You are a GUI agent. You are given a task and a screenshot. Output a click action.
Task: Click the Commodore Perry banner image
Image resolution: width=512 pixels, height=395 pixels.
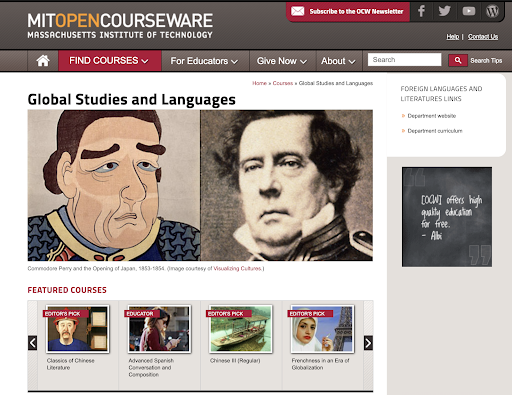click(200, 185)
